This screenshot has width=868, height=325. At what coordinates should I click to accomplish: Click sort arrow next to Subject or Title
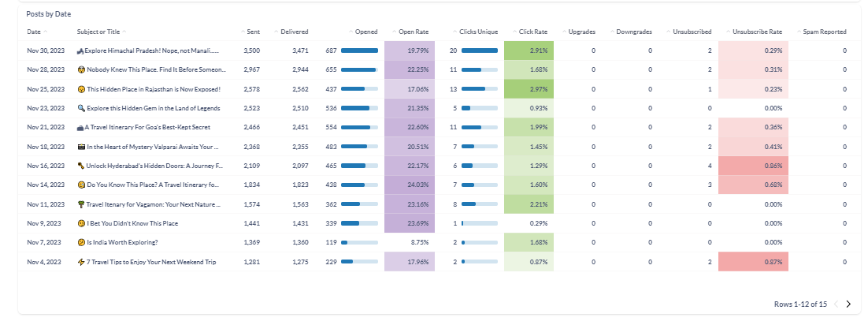point(125,32)
